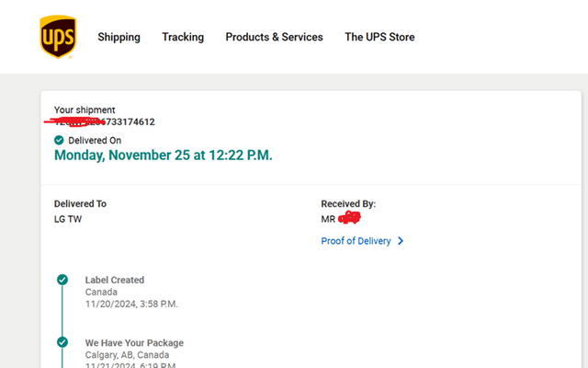Open the Proof of Delivery link
Image resolution: width=588 pixels, height=368 pixels.
coord(356,241)
